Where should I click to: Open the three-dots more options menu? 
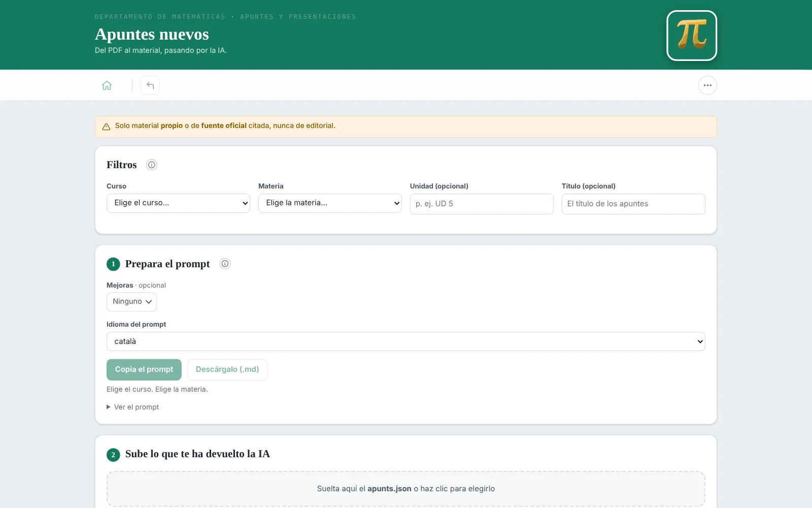point(707,85)
